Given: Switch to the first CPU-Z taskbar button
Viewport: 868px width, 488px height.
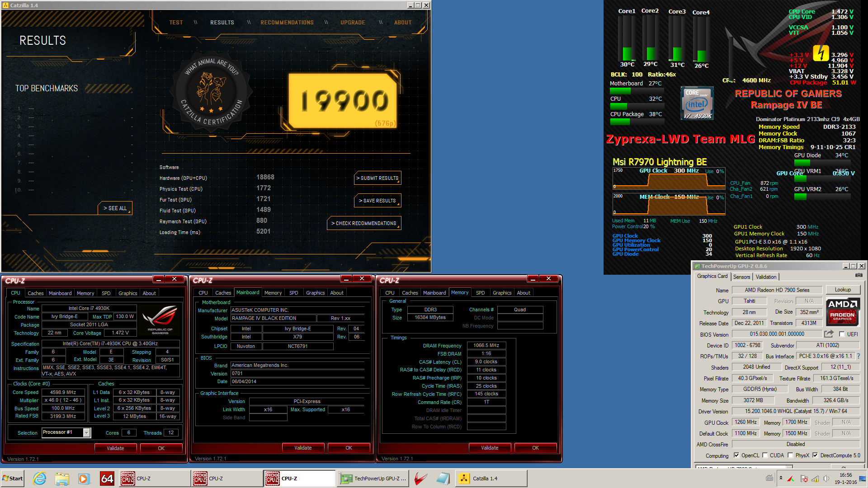Looking at the screenshot, I should (x=154, y=479).
